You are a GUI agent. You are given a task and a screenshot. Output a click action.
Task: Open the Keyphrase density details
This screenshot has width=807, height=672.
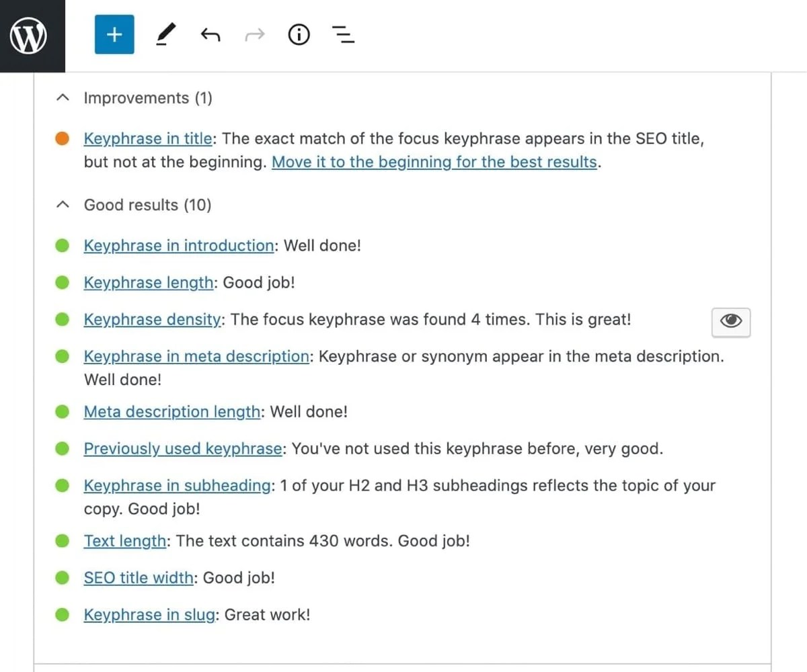pyautogui.click(x=152, y=319)
